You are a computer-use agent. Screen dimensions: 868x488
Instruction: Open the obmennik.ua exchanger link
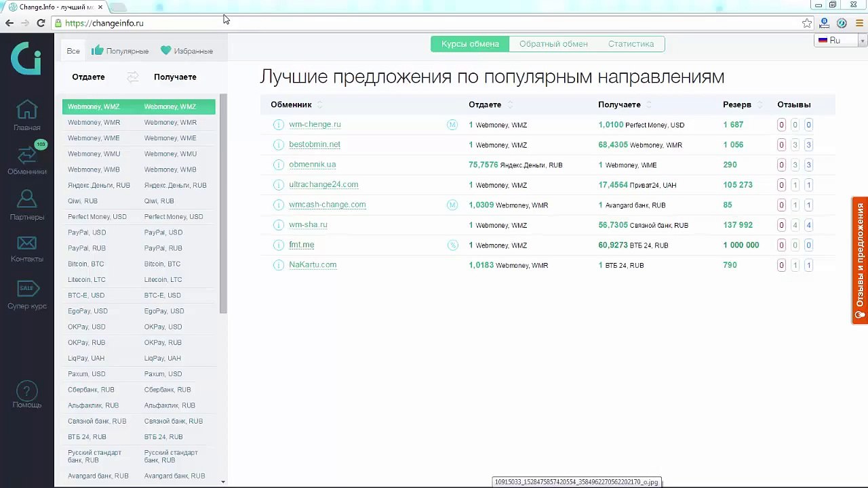313,165
